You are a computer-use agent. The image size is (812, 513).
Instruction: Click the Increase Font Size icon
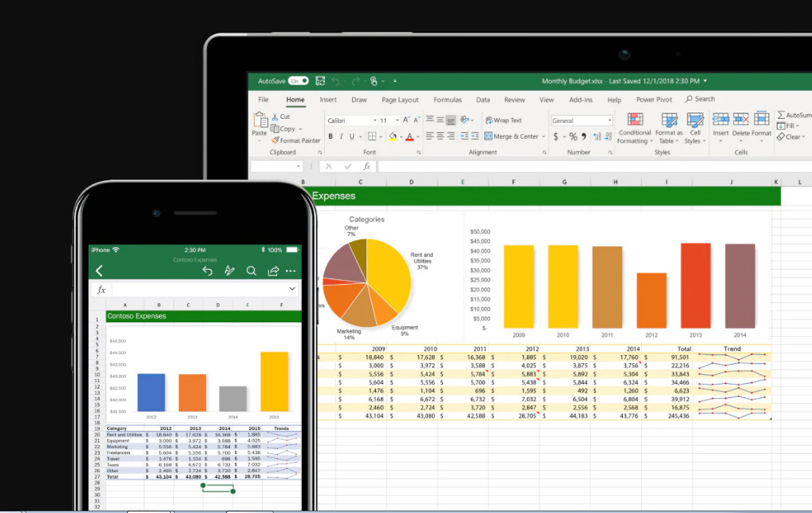(406, 120)
